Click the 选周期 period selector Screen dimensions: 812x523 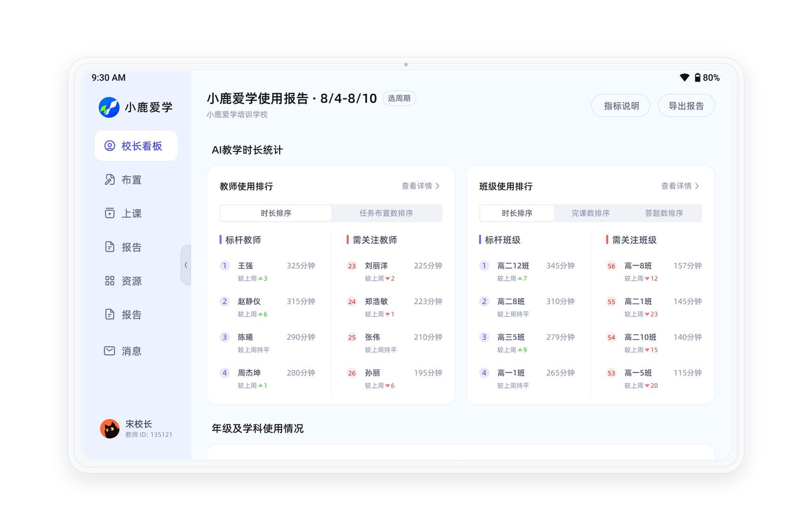pyautogui.click(x=399, y=98)
